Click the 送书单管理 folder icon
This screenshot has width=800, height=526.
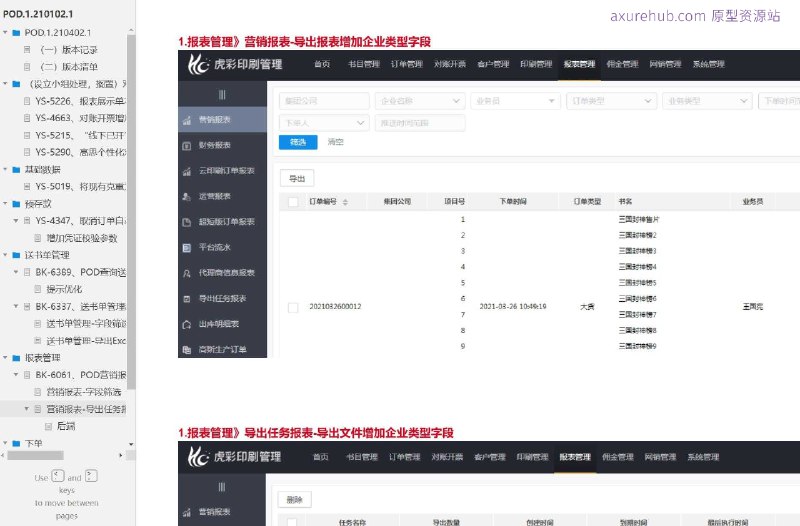16,255
